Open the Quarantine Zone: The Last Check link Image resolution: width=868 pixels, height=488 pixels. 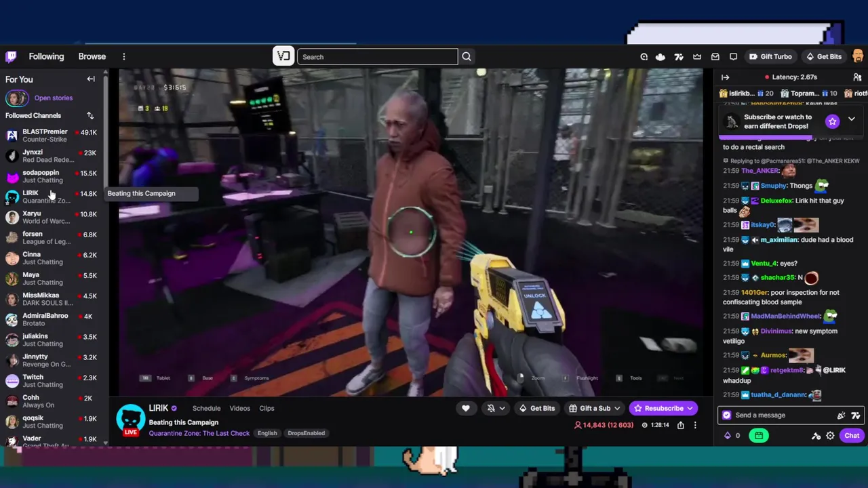pyautogui.click(x=199, y=434)
